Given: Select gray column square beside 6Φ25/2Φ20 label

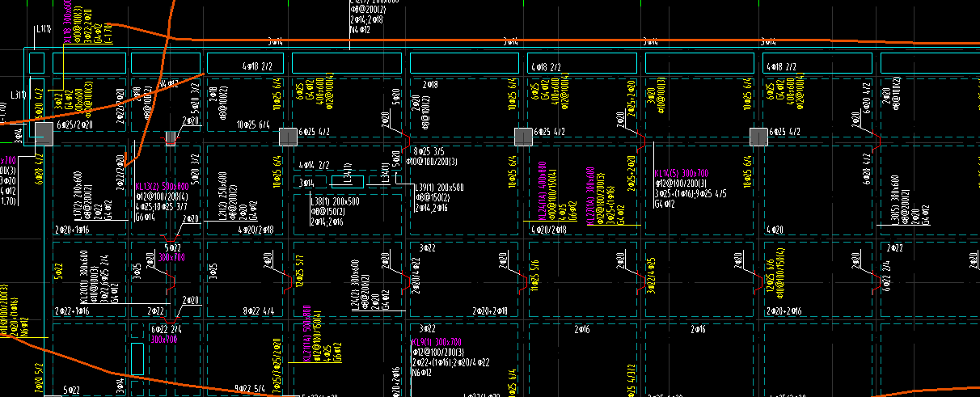Looking at the screenshot, I should coord(44,133).
